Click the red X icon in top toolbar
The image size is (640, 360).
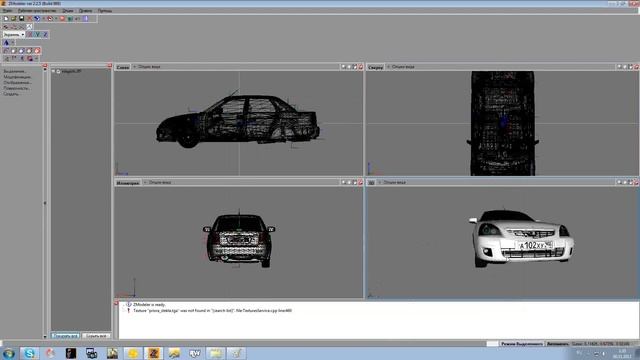click(29, 18)
